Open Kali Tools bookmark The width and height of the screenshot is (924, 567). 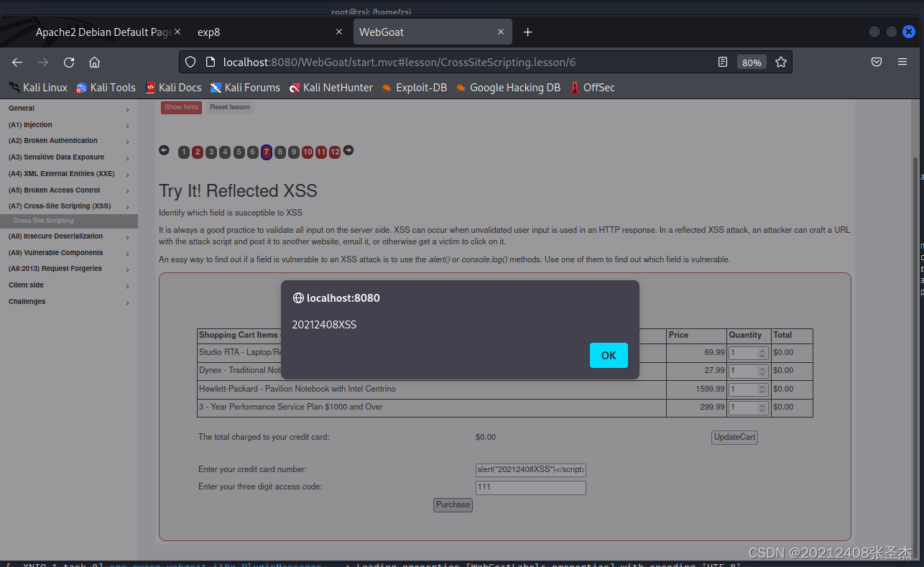point(106,88)
